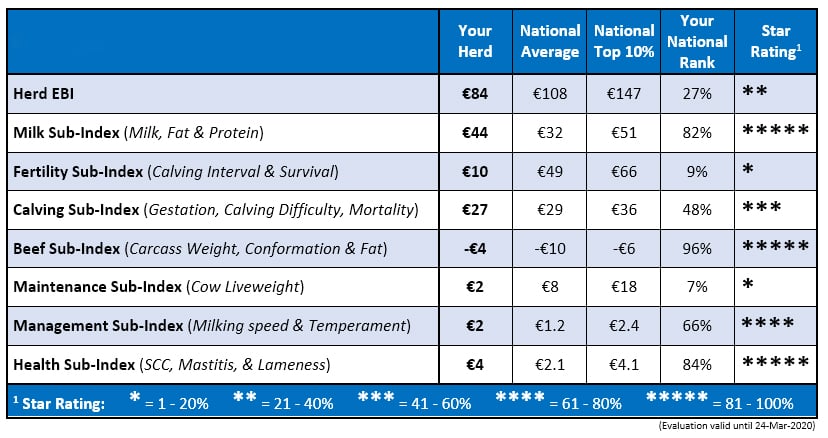Click the Milk Sub-Index five-star rating
Viewport: 828px width, 438px height.
coord(775,131)
